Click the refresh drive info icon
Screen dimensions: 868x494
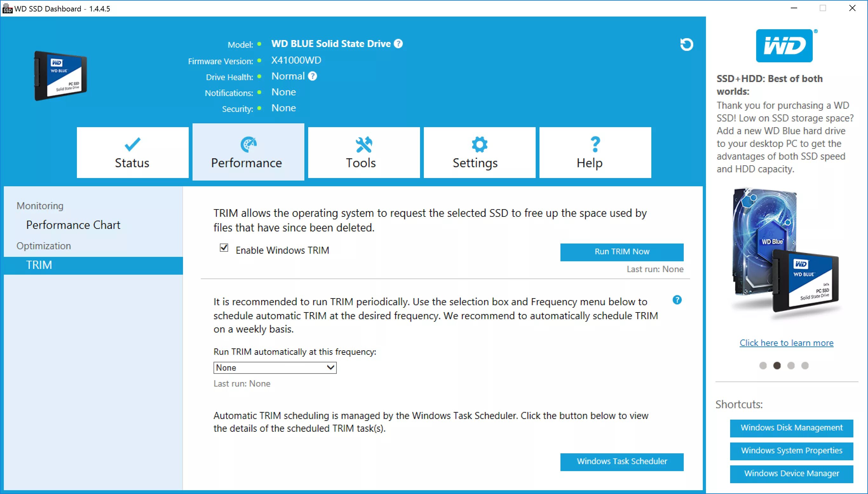pos(687,45)
